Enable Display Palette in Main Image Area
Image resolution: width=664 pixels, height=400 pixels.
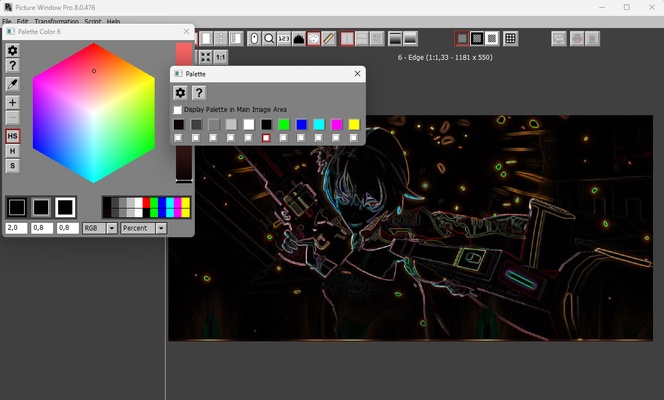(178, 110)
